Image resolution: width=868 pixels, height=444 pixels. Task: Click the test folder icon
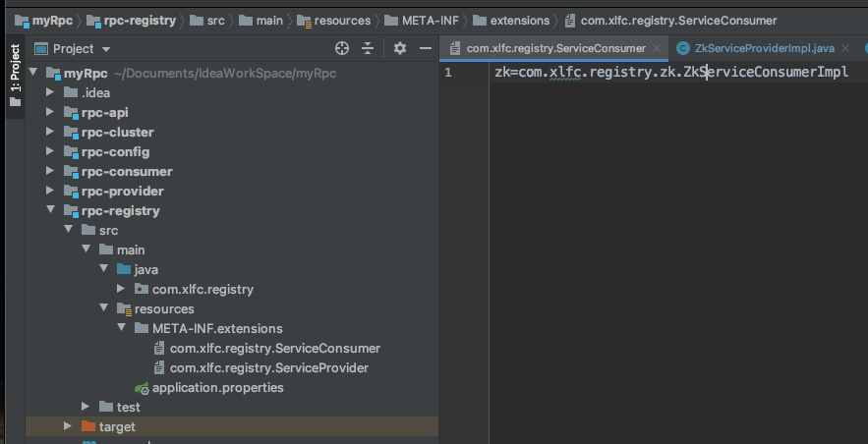(x=106, y=407)
